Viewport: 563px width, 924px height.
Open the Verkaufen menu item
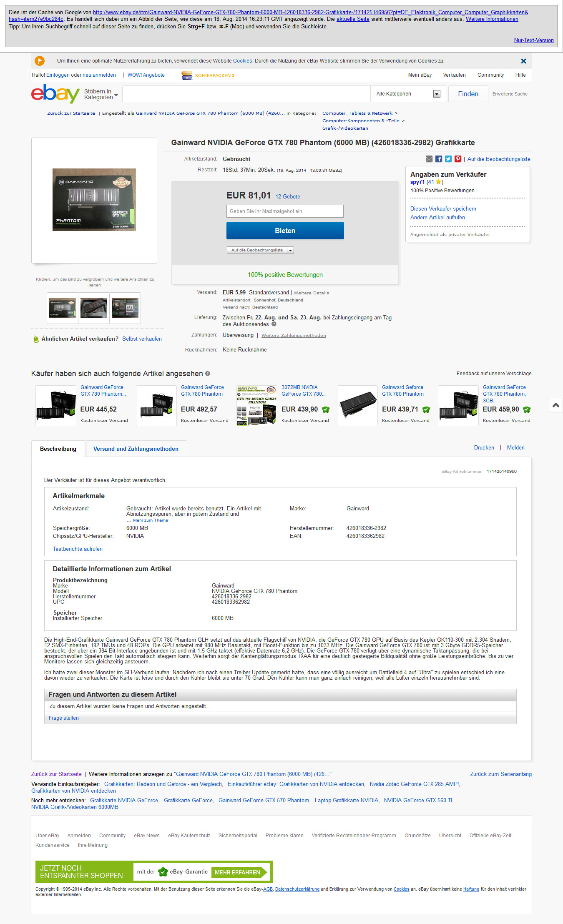pos(454,75)
